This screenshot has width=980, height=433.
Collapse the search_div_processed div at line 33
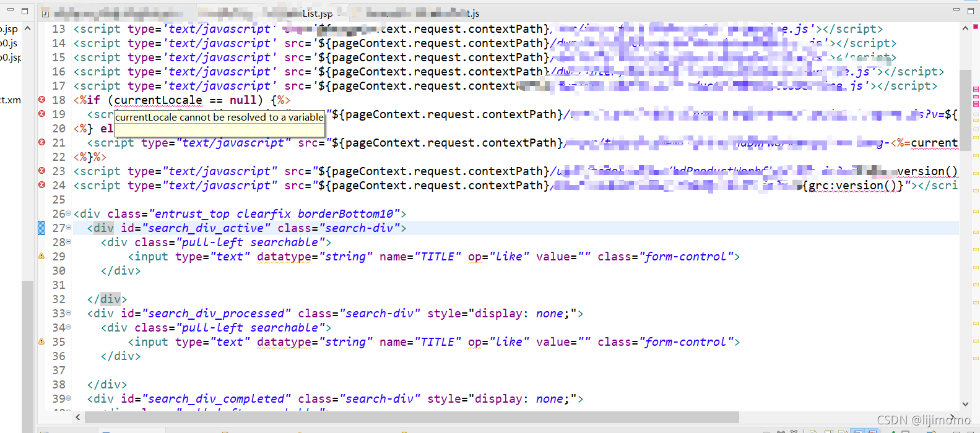[x=68, y=313]
